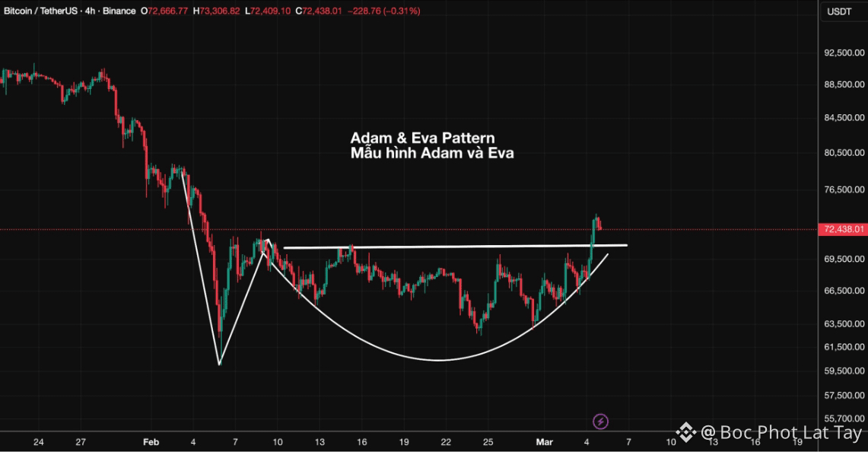Click the 63,500.00 price axis label
The width and height of the screenshot is (868, 452).
tap(844, 323)
